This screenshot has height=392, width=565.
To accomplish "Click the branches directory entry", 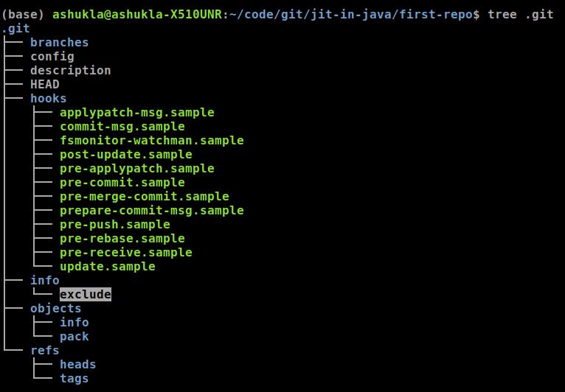I will (x=59, y=43).
